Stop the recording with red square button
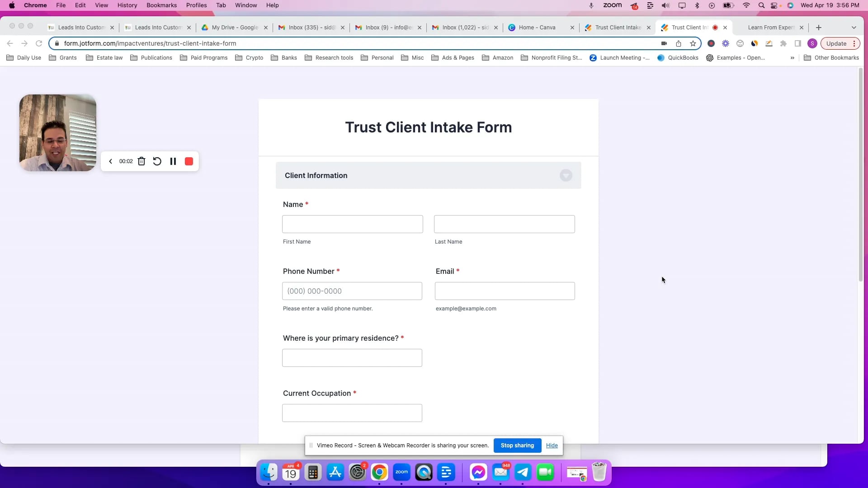This screenshot has width=868, height=488. click(189, 161)
